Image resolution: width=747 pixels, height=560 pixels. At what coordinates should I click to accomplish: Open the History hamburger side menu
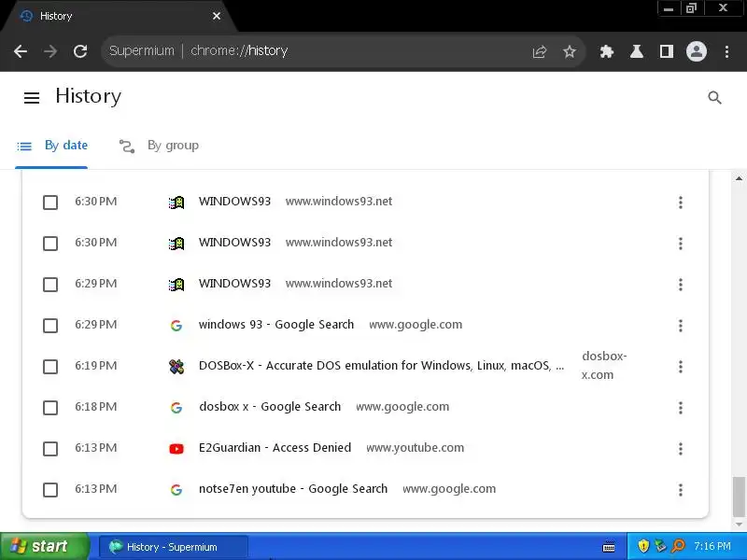tap(32, 98)
